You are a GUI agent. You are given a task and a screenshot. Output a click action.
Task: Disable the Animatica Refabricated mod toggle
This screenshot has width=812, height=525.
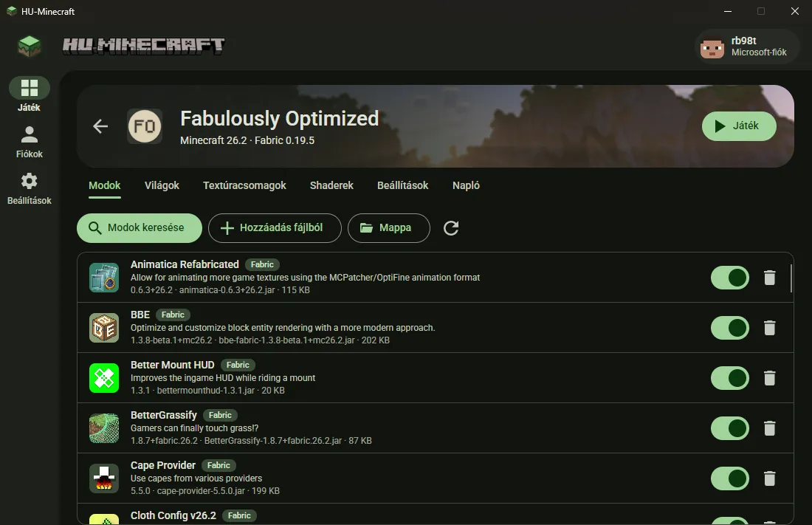coord(729,278)
